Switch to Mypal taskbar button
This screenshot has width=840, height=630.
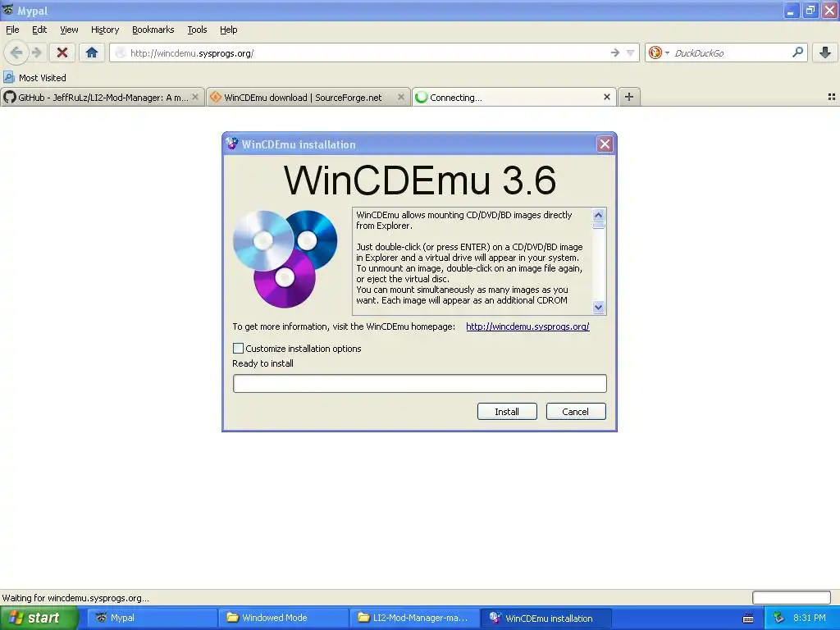[x=152, y=618]
